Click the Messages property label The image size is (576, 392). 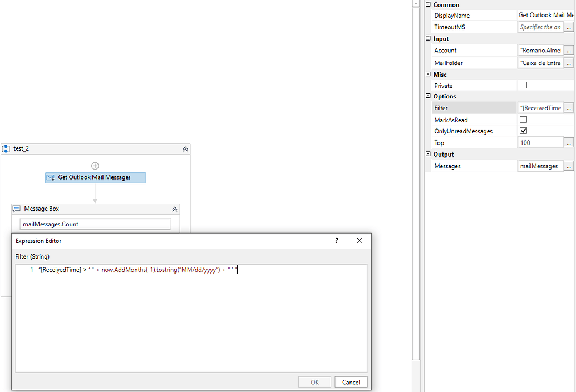click(447, 166)
